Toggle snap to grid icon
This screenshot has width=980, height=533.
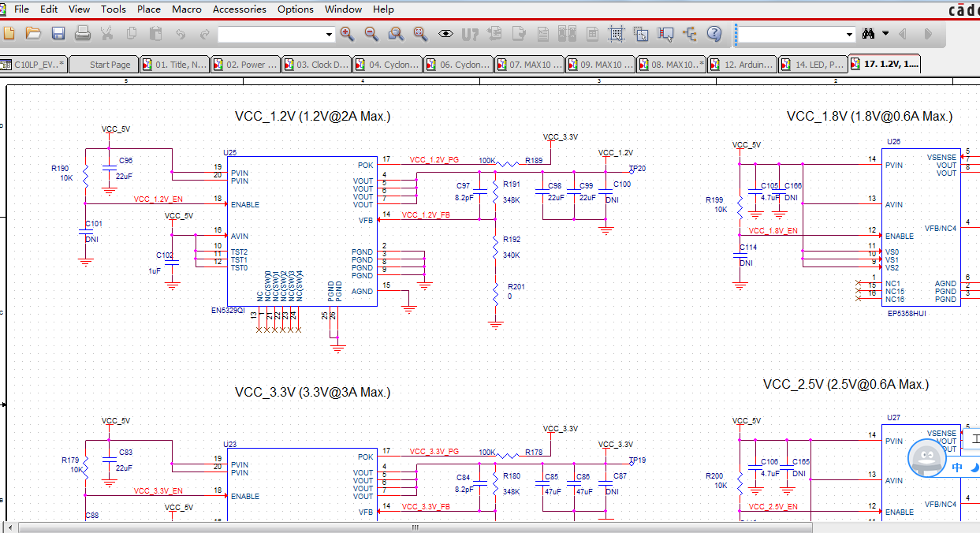coord(617,34)
